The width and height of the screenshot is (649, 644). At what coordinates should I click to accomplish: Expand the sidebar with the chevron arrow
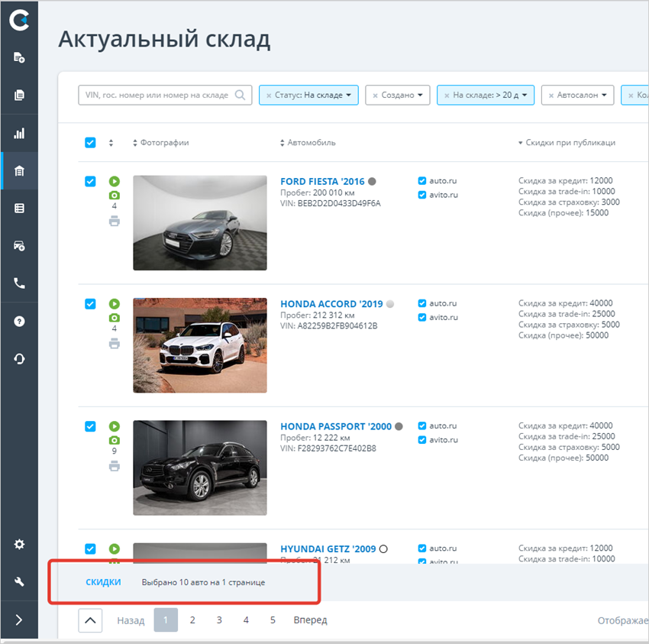19,620
